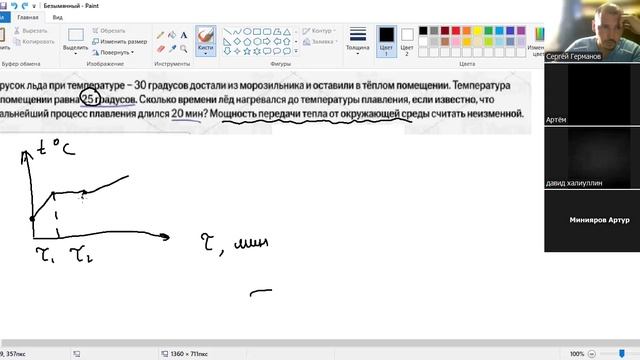Open the Quick Access Toolbar customize arrow
The height and width of the screenshot is (360, 640).
pos(34,6)
